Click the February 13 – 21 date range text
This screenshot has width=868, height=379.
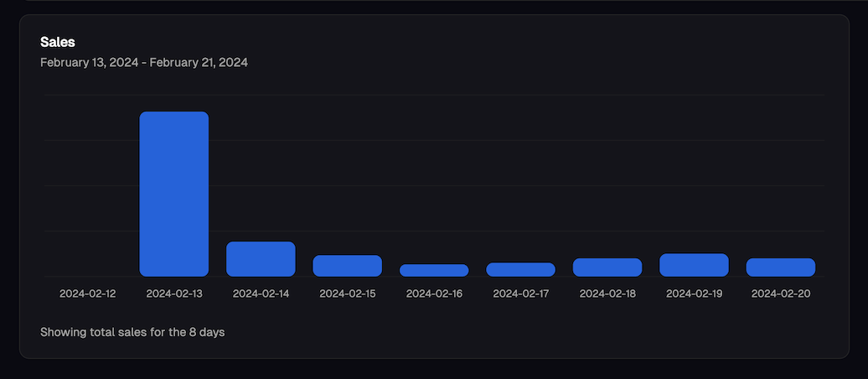tap(143, 62)
